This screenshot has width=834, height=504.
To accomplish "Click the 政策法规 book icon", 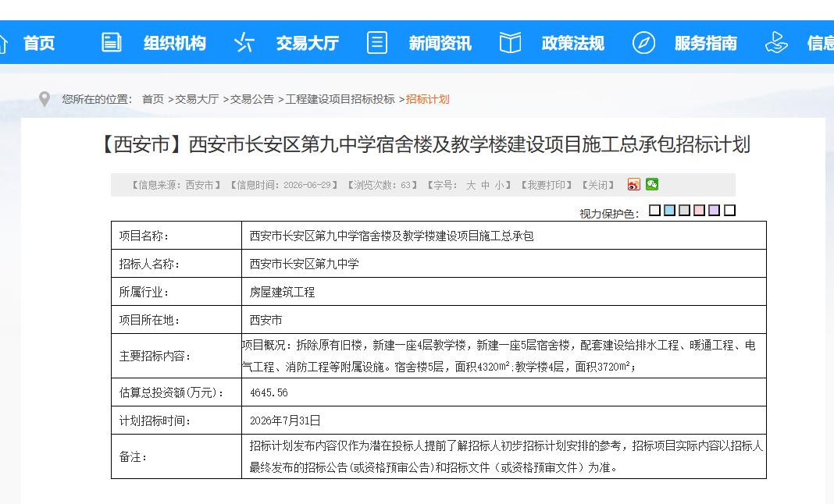I will click(510, 43).
